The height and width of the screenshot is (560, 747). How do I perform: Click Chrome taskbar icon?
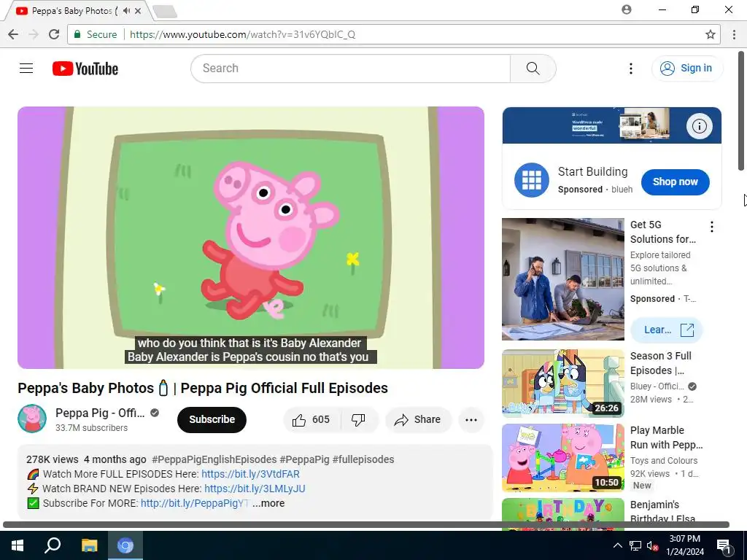click(125, 545)
